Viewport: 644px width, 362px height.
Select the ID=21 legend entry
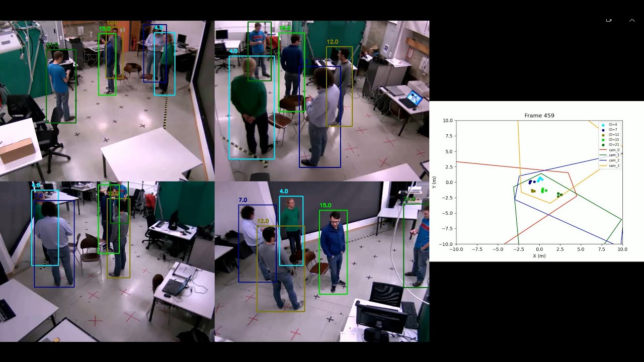pyautogui.click(x=610, y=145)
